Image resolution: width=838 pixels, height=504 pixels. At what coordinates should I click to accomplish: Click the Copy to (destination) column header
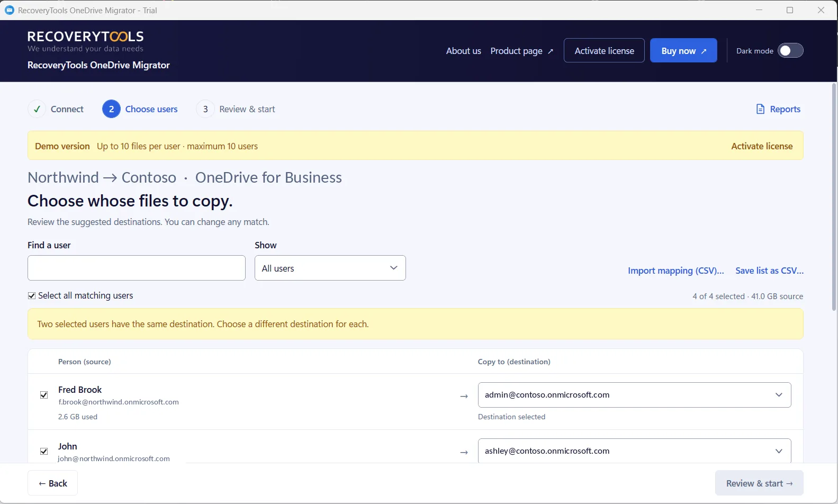tap(514, 362)
